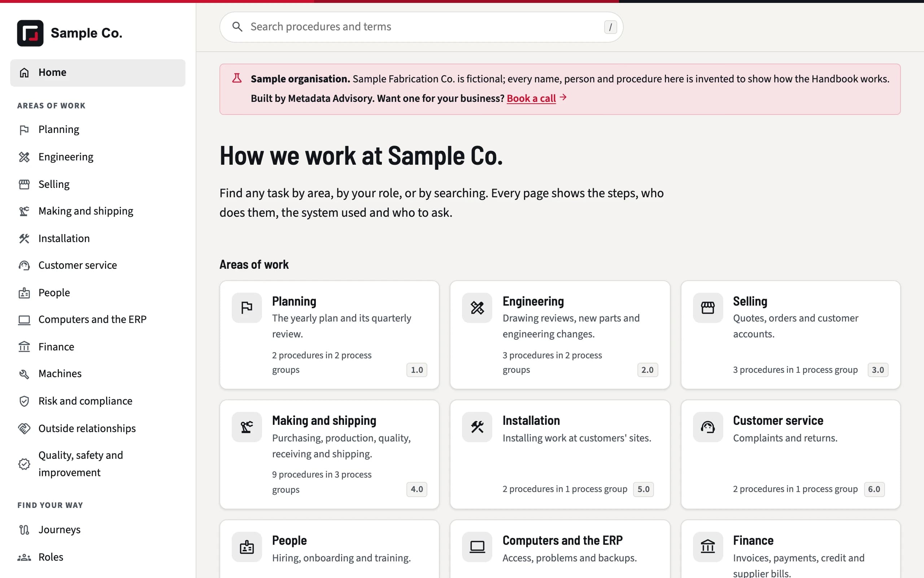Click the Finance bank icon in sidebar
Image resolution: width=924 pixels, height=578 pixels.
click(24, 347)
